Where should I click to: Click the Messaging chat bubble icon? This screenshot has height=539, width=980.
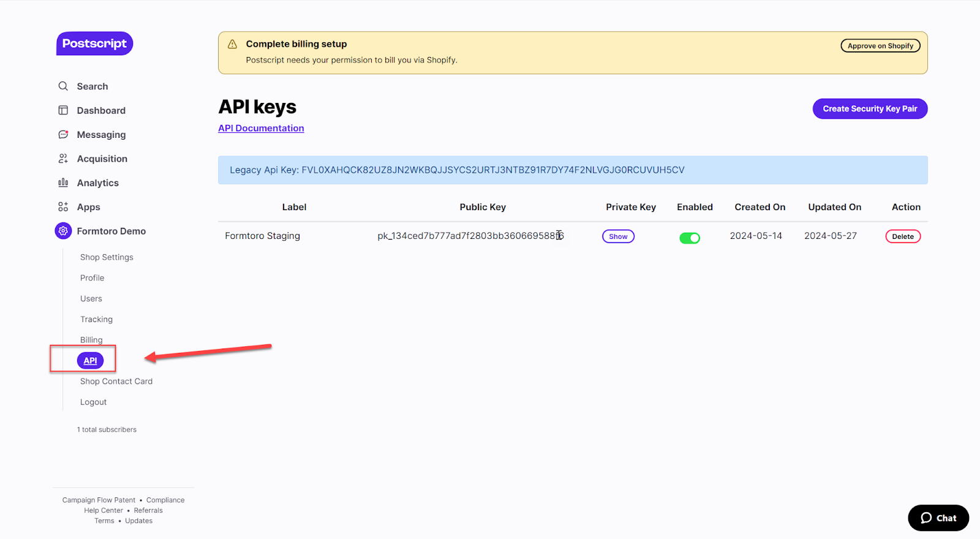[x=63, y=134]
